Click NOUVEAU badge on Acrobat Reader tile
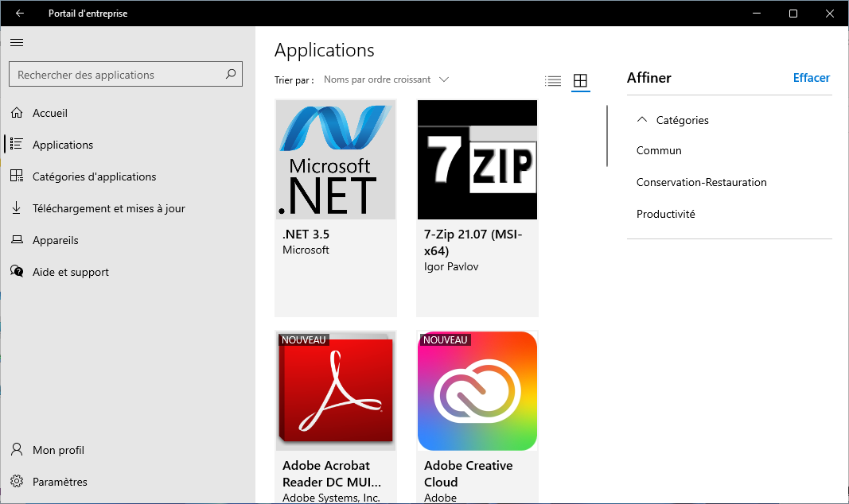Screen dimensions: 849x504 pyautogui.click(x=304, y=339)
